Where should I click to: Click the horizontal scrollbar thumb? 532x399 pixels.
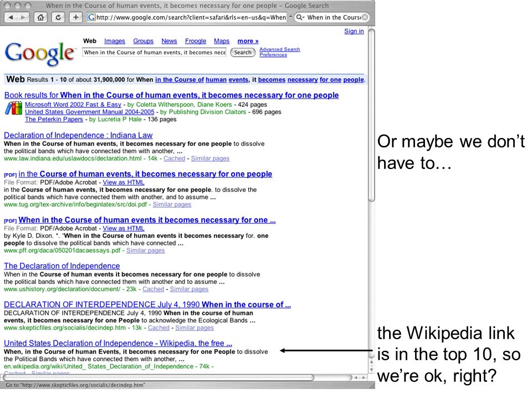[x=158, y=377]
